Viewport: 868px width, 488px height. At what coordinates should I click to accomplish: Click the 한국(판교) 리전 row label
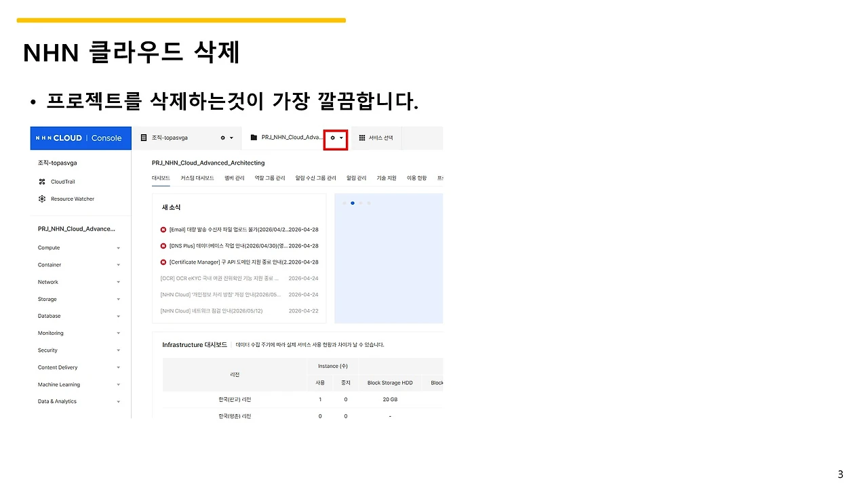[235, 400]
